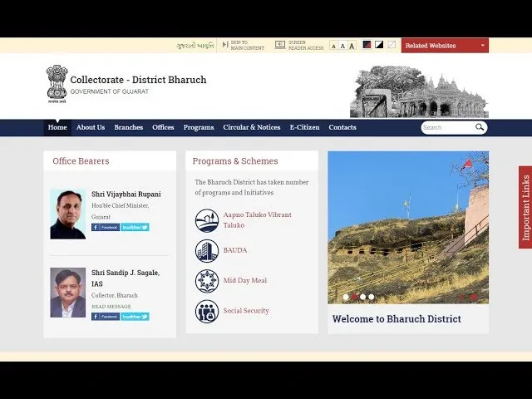532x399 pixels.
Task: Select the smallest font size A
Action: tap(333, 46)
